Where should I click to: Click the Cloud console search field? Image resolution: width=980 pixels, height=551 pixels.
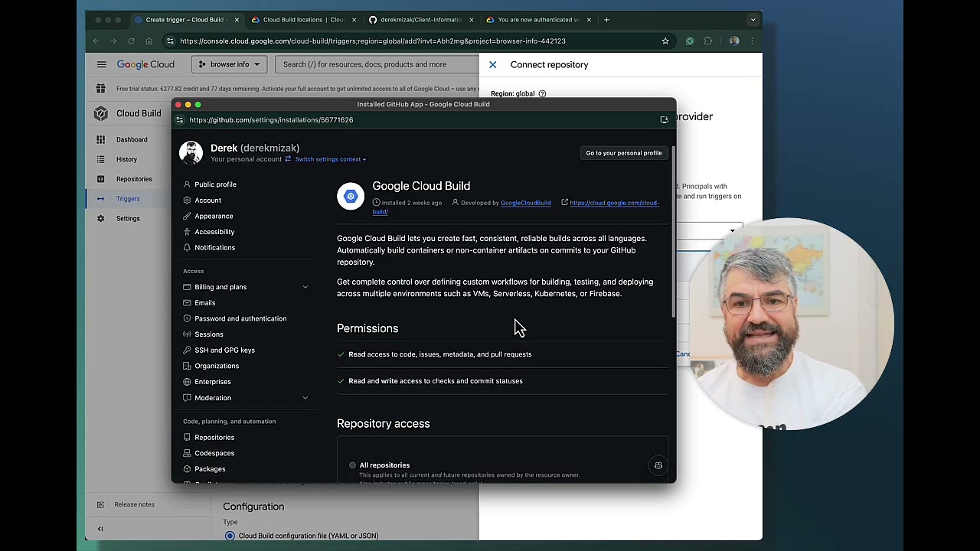tap(377, 64)
